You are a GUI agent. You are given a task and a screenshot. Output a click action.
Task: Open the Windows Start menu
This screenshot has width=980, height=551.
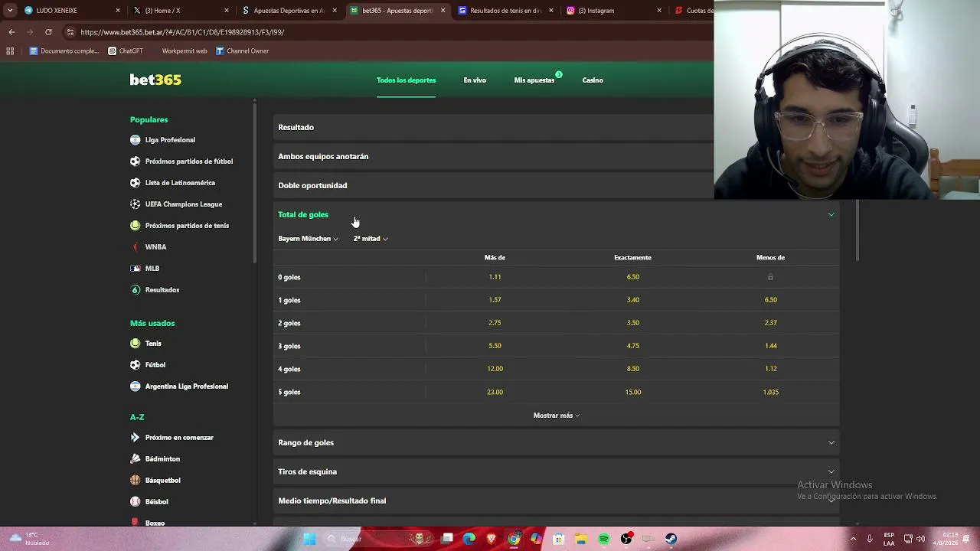pyautogui.click(x=310, y=539)
